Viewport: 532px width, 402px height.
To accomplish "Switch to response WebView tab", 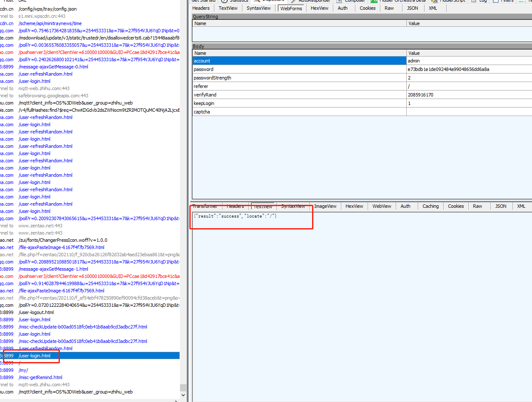I will pyautogui.click(x=382, y=206).
